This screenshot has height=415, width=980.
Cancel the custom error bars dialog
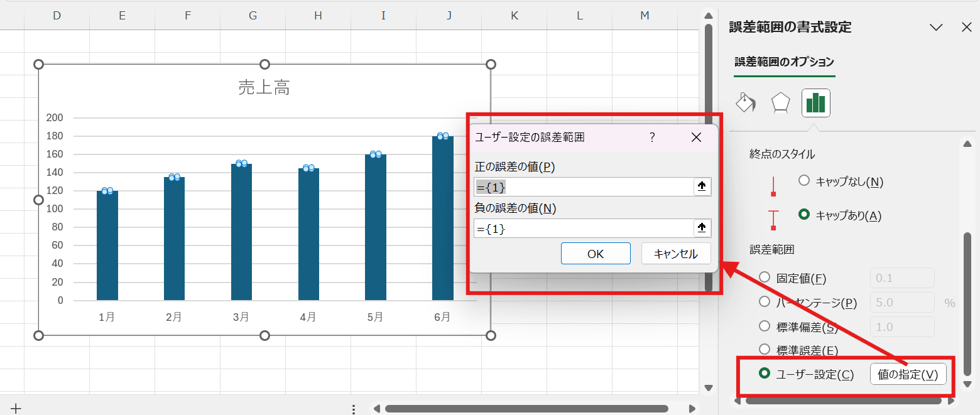[x=675, y=253]
